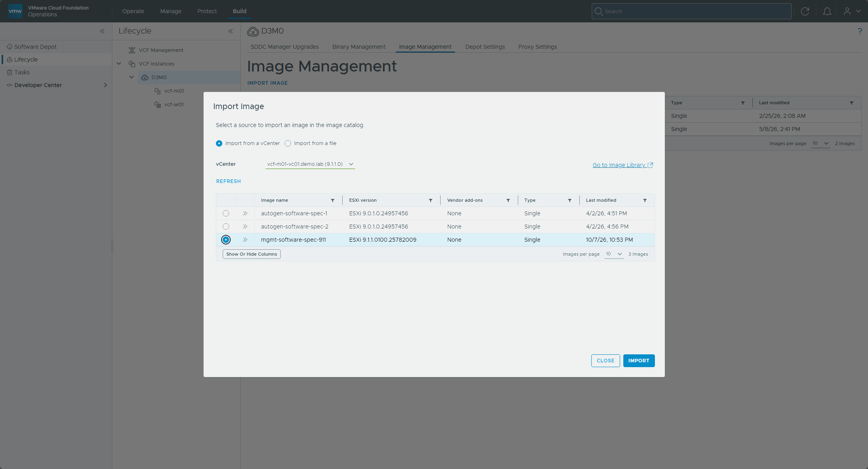Click the IMPORT button
Screen dimensions: 868x469
(x=639, y=361)
